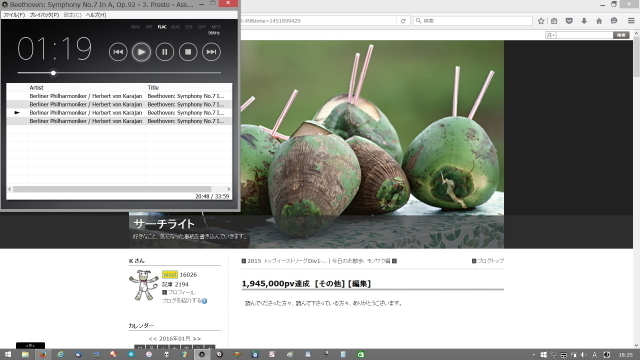Open the Firefox downloads arrow icon

(x=584, y=21)
